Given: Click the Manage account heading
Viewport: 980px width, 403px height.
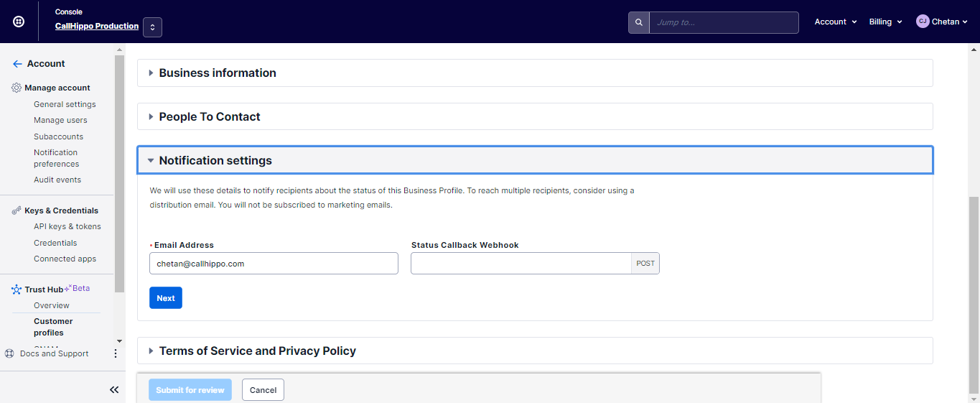Looking at the screenshot, I should tap(57, 88).
